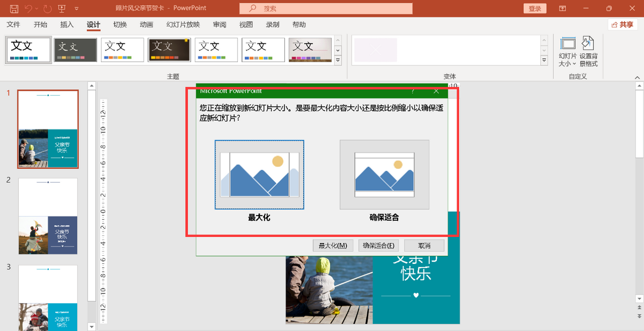Expand the theme gallery with the More arrow
The image size is (644, 331).
338,60
